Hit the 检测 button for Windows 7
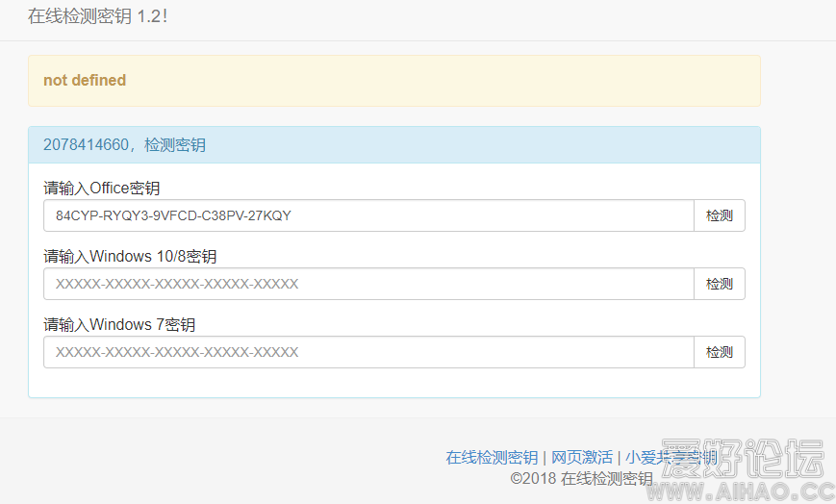The width and height of the screenshot is (836, 504). tap(719, 352)
